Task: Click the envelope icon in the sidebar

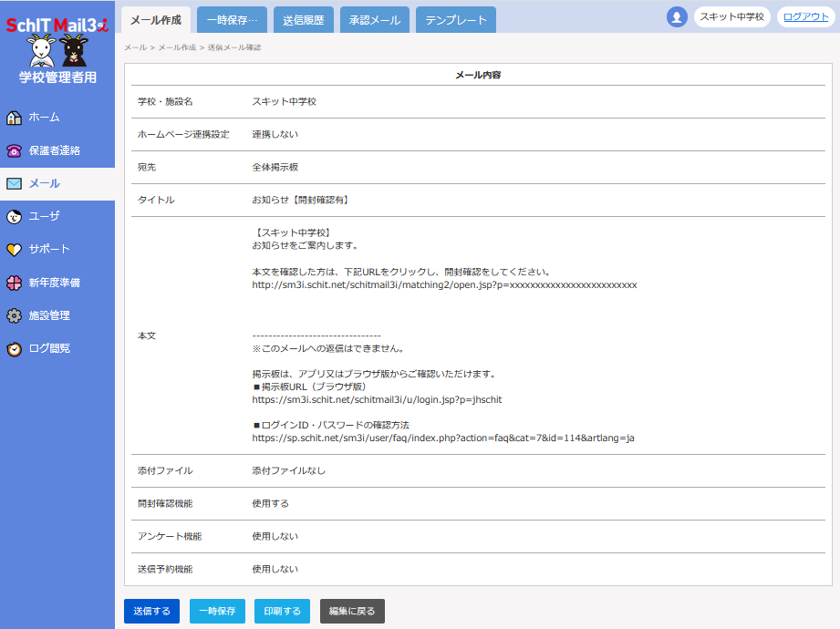Action: coord(14,183)
